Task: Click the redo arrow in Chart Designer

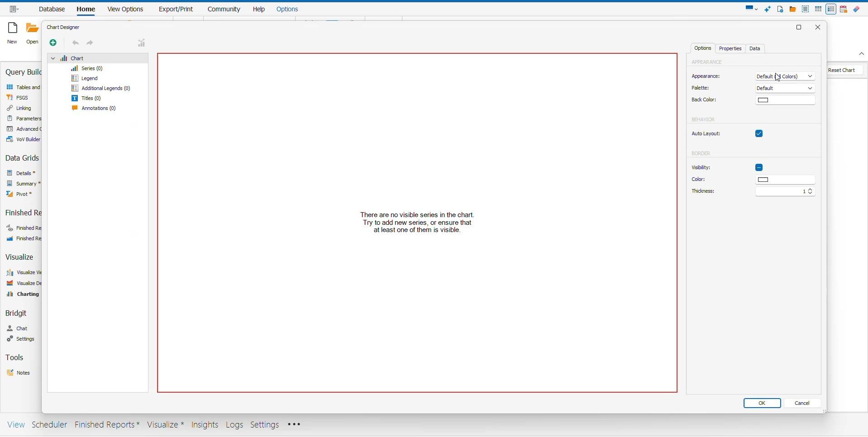Action: 90,43
